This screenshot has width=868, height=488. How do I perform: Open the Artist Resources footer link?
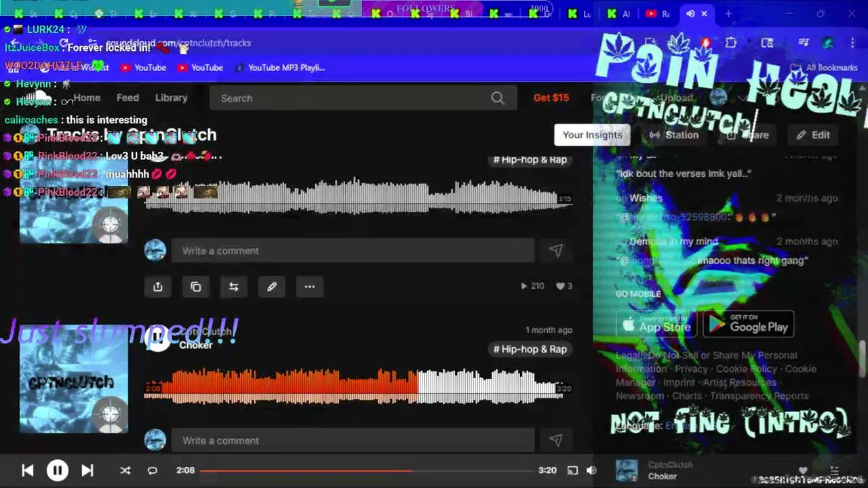[x=739, y=382]
